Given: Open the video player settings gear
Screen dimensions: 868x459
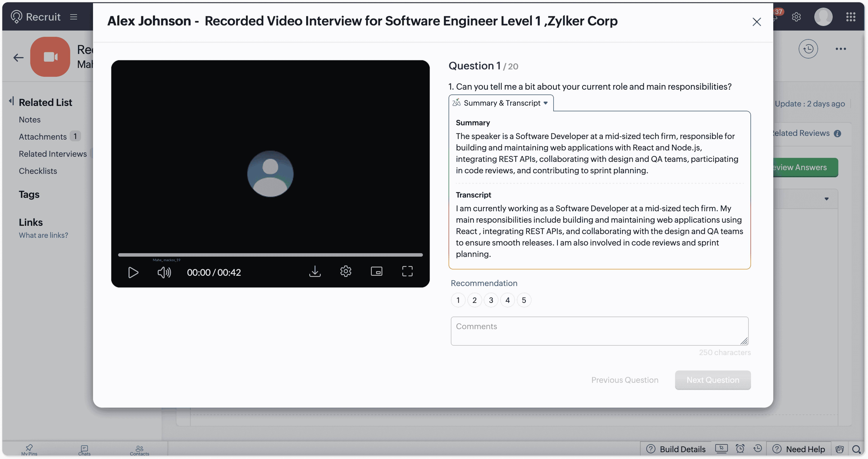Looking at the screenshot, I should tap(346, 271).
